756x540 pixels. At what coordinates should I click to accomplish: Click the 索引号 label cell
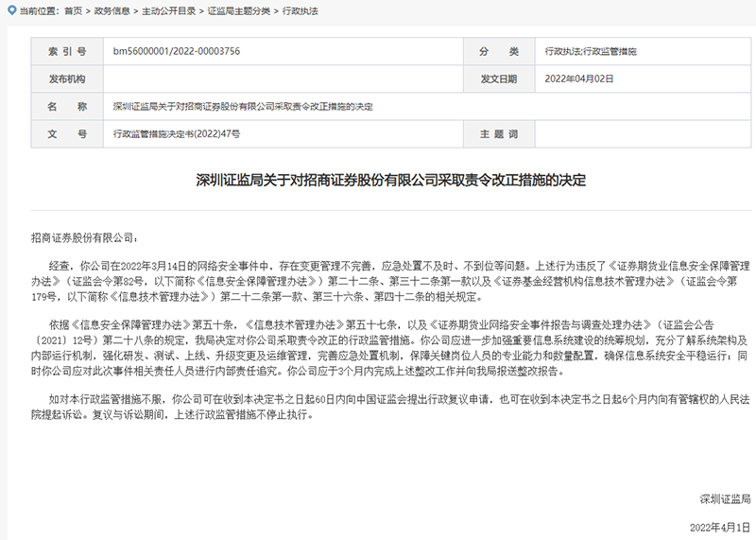click(x=67, y=51)
